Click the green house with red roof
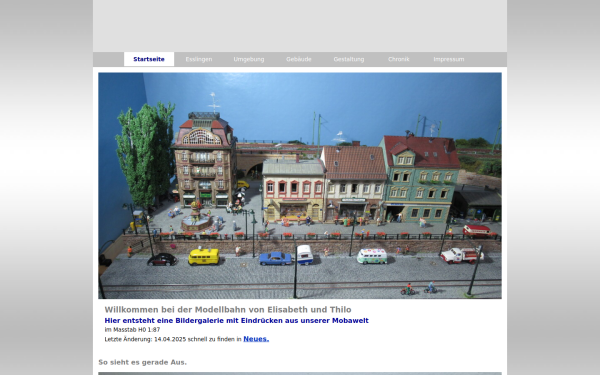Viewport: 600px width, 375px height. click(421, 179)
